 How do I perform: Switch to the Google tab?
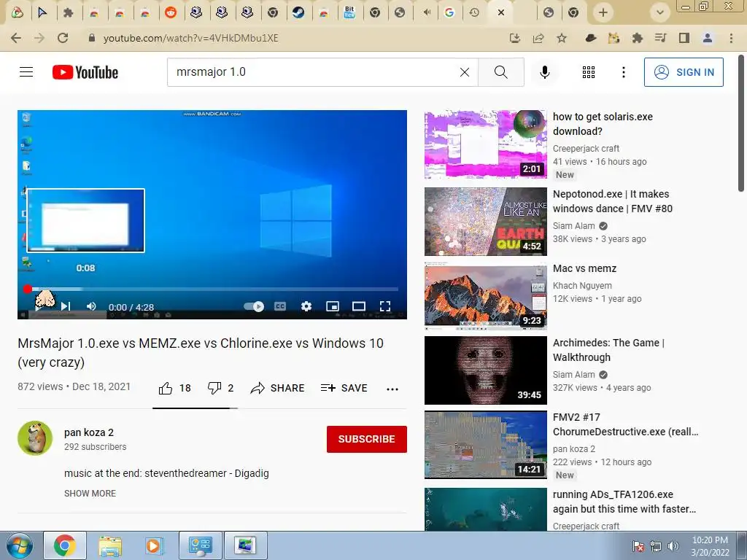point(449,12)
